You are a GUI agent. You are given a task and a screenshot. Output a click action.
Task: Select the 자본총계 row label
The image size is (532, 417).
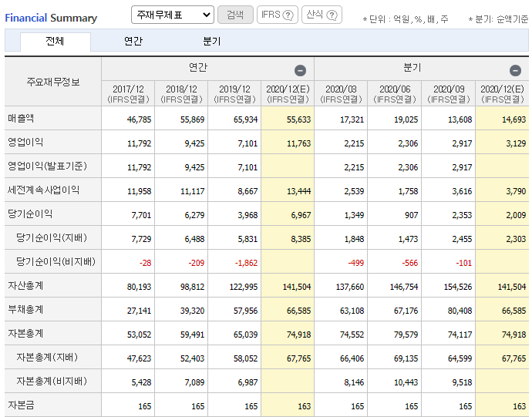coord(25,333)
